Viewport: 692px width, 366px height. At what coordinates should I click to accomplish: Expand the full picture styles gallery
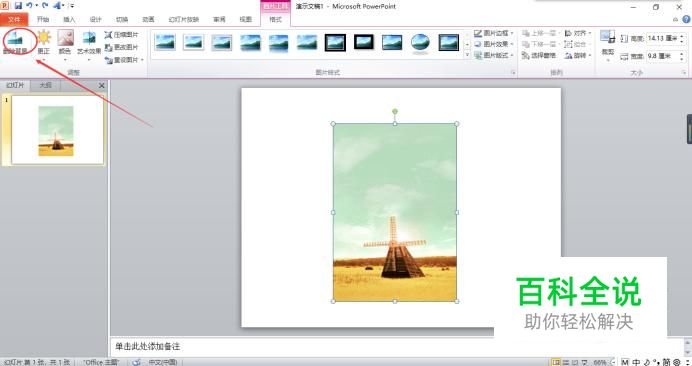[467, 55]
